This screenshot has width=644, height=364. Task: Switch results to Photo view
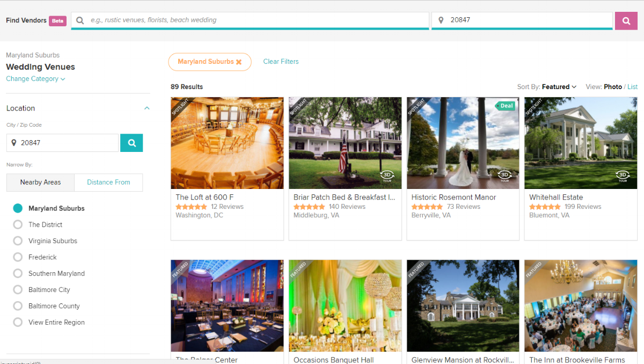[613, 87]
